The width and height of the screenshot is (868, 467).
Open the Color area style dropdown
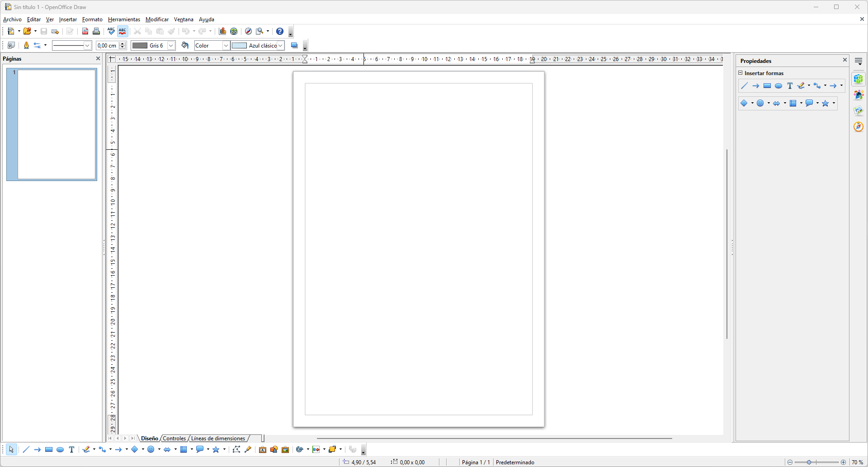click(x=226, y=45)
